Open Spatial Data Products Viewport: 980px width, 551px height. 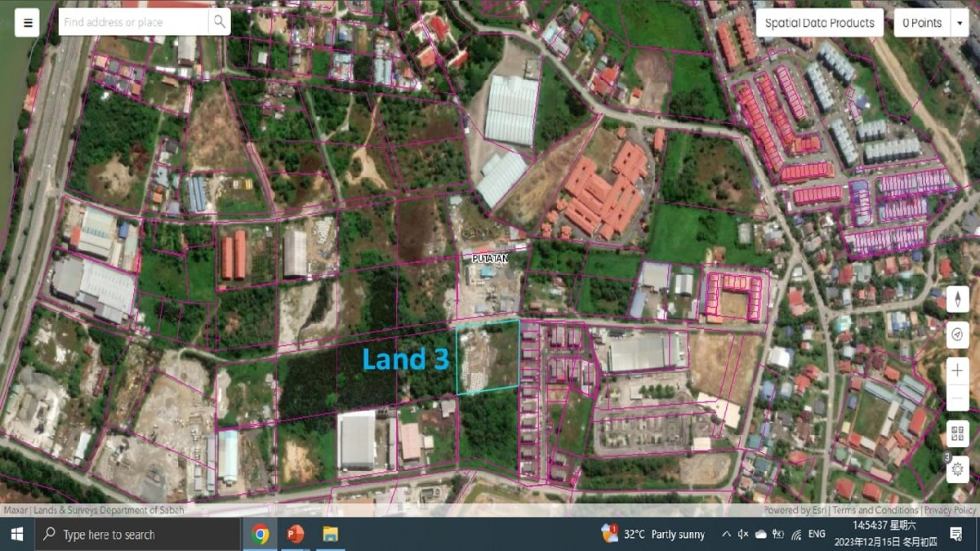(x=819, y=23)
